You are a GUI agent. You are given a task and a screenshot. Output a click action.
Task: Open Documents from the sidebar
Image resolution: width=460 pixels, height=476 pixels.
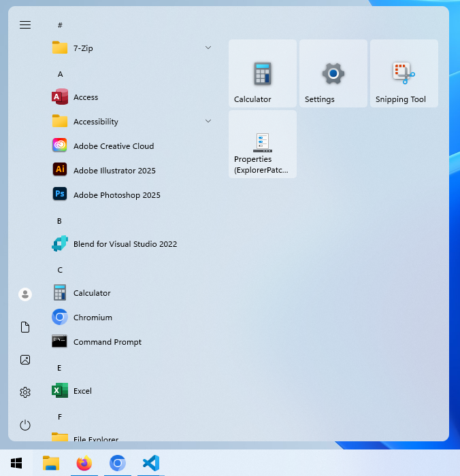pyautogui.click(x=25, y=327)
